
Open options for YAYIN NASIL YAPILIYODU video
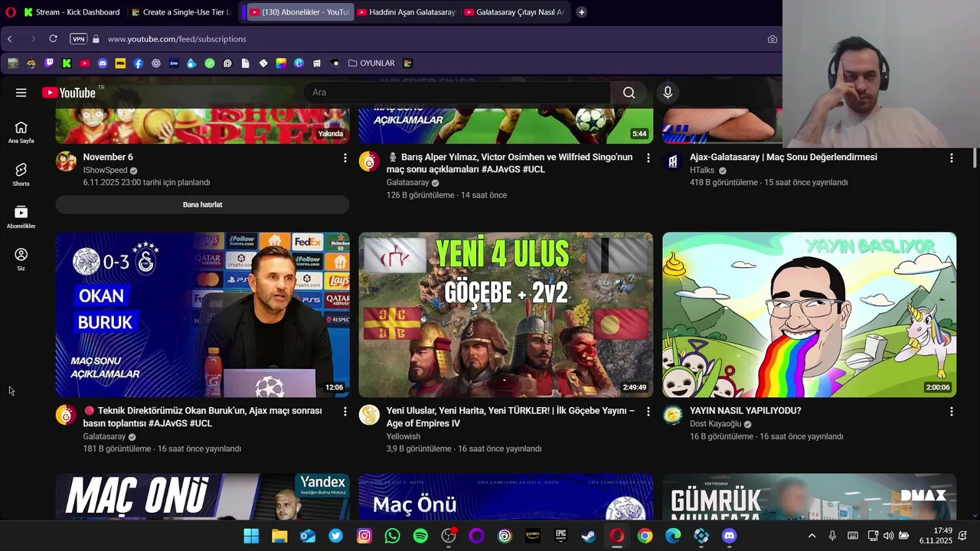click(951, 412)
